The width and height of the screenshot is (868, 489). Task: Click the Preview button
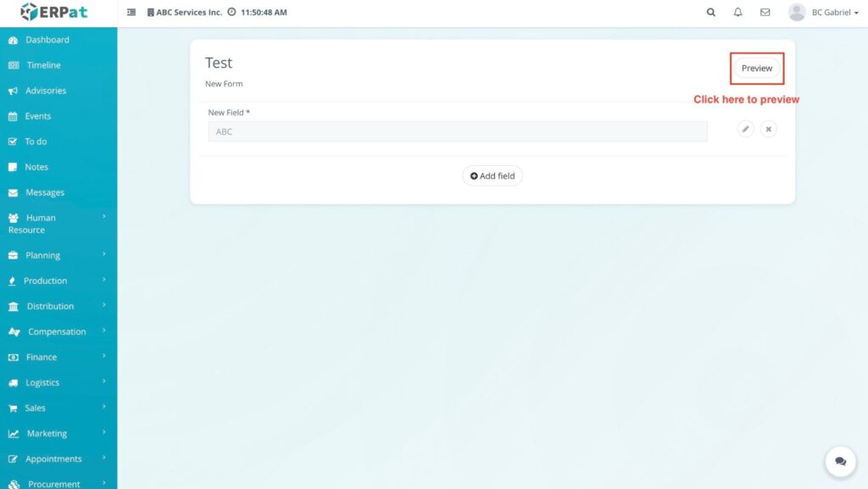[757, 68]
